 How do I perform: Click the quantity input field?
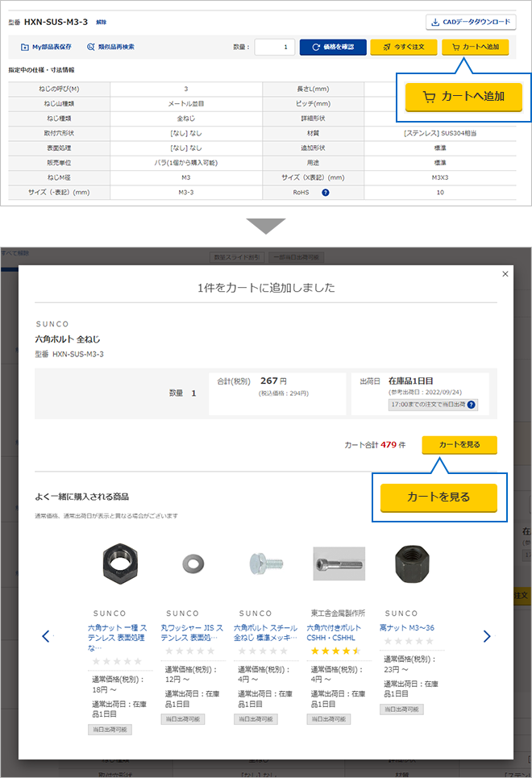click(x=275, y=48)
